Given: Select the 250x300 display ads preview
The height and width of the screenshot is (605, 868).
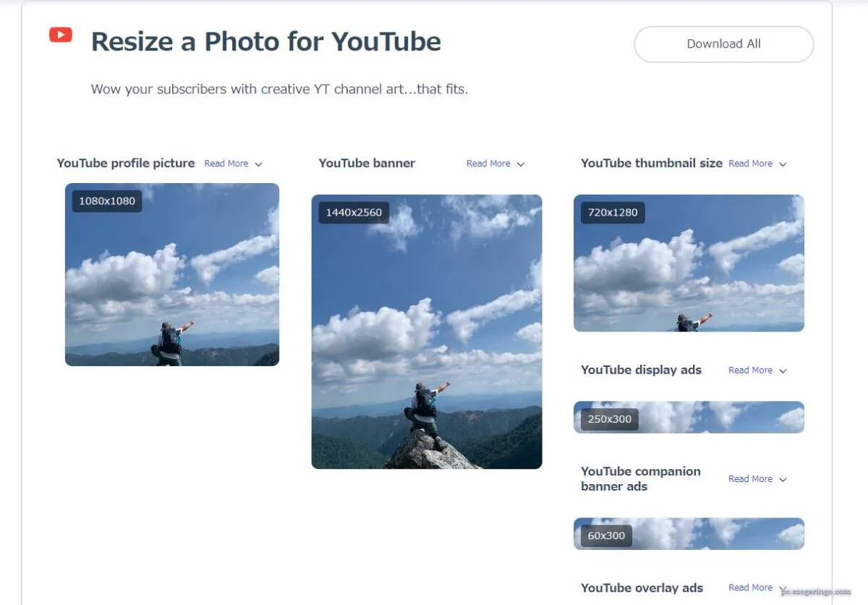Looking at the screenshot, I should click(x=689, y=417).
